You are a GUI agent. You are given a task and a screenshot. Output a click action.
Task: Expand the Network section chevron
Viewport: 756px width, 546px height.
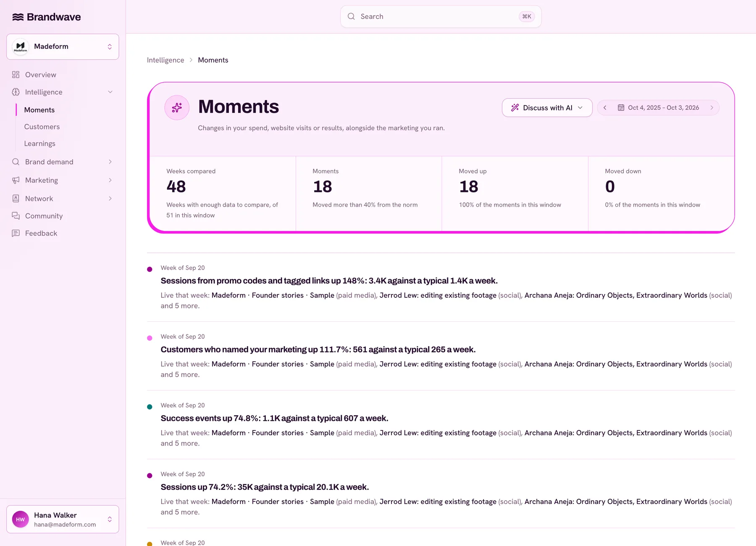click(x=110, y=199)
